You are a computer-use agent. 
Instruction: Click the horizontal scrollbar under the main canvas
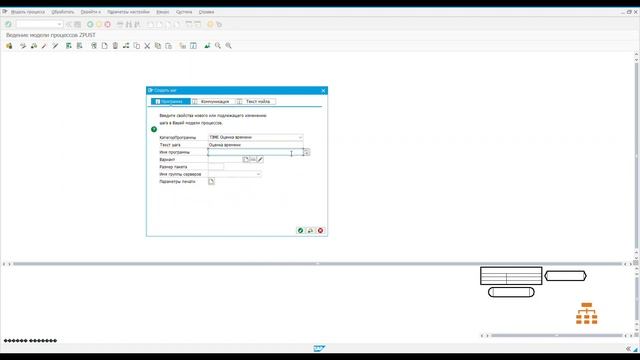click(317, 264)
